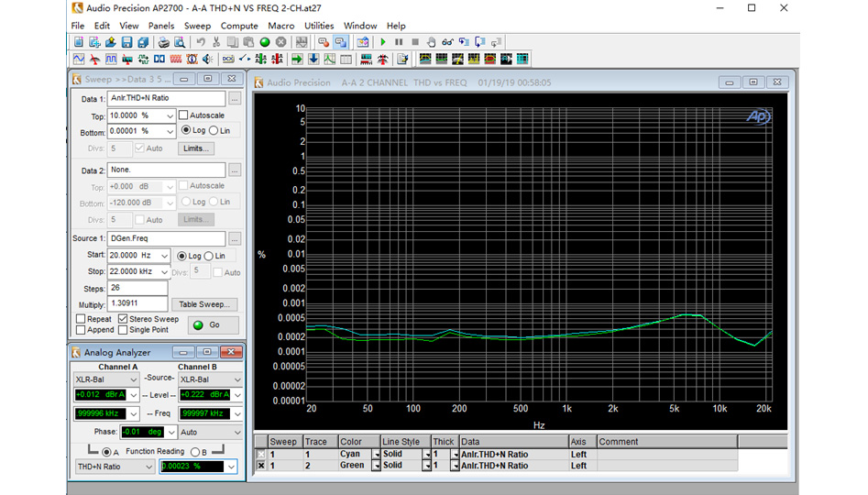This screenshot has height=495, width=868.
Task: Open the Macro menu
Action: pyautogui.click(x=281, y=26)
